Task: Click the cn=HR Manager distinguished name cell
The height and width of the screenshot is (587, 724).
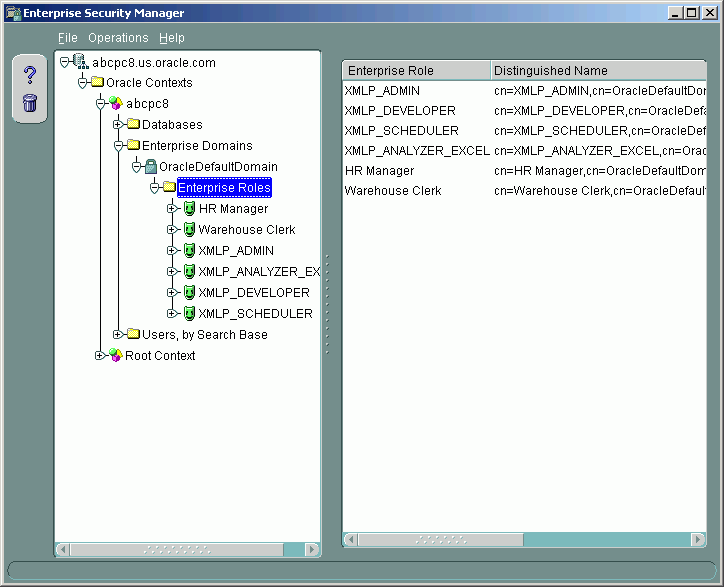Action: click(x=599, y=171)
